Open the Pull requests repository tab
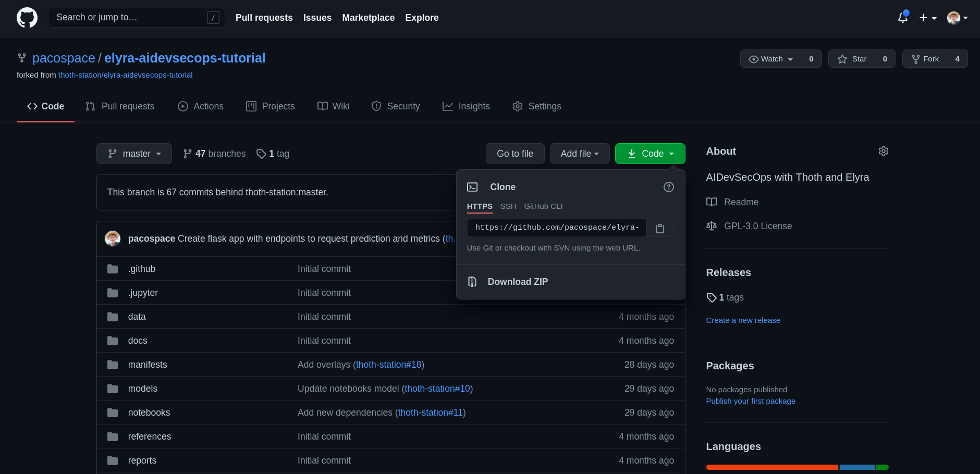980x474 pixels. click(120, 106)
